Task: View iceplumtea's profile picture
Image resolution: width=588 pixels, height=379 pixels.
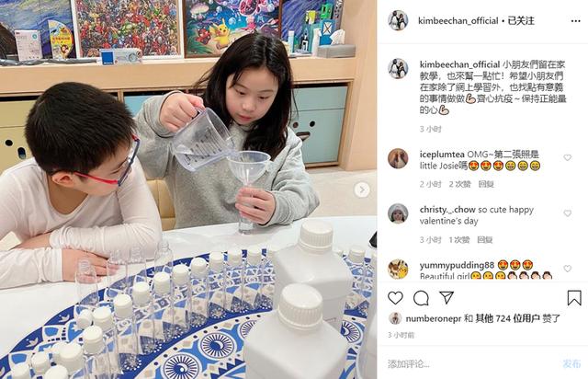Action: [x=398, y=158]
